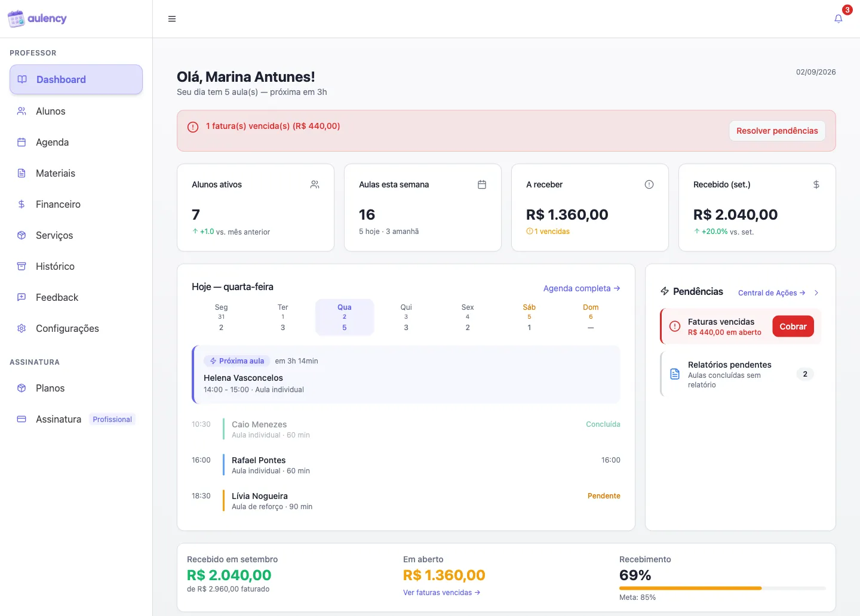Image resolution: width=860 pixels, height=616 pixels.
Task: Click the Resolver pendências button
Action: coord(777,131)
